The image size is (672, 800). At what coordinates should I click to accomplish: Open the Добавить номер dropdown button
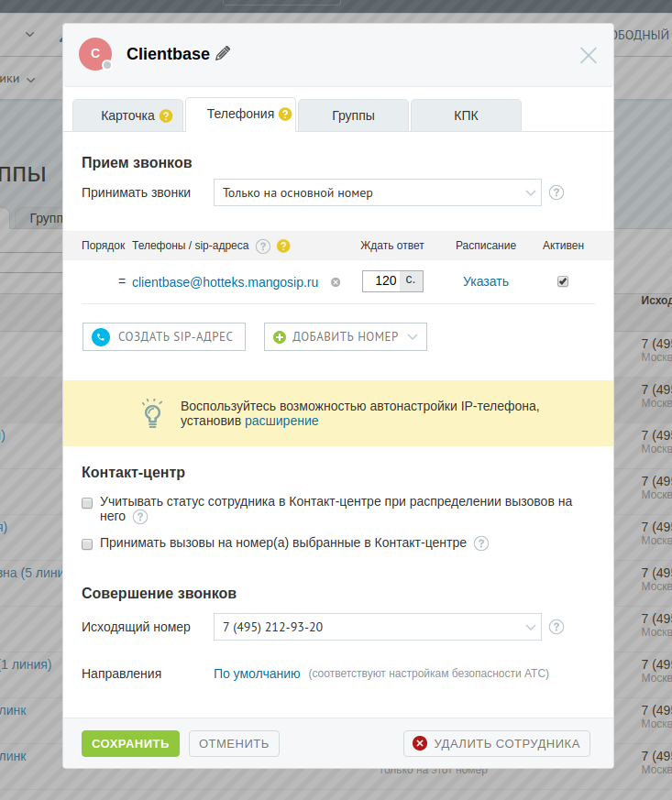pyautogui.click(x=346, y=336)
